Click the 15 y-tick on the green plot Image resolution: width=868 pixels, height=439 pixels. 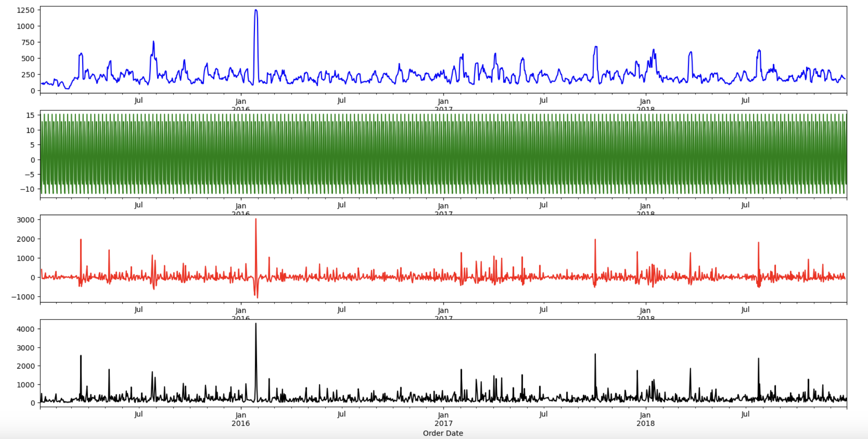pos(30,115)
